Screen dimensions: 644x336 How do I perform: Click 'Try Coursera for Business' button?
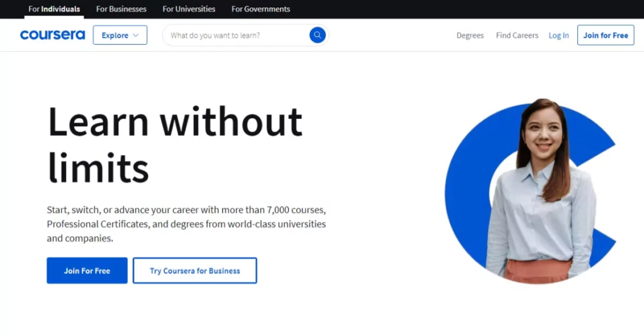pyautogui.click(x=195, y=270)
